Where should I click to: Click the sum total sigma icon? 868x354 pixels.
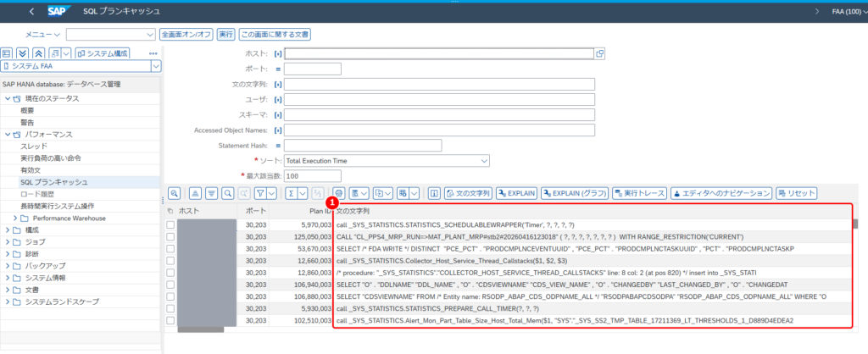tap(292, 193)
